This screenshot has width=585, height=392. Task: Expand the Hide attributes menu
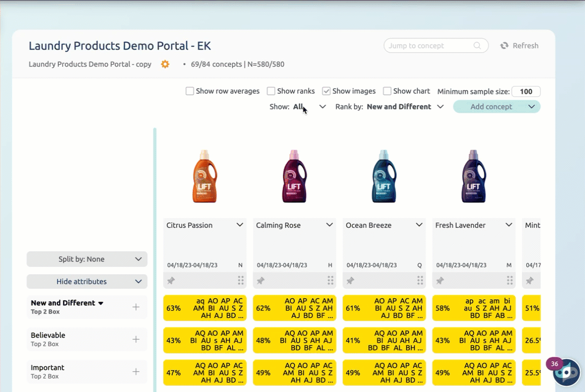pyautogui.click(x=87, y=281)
